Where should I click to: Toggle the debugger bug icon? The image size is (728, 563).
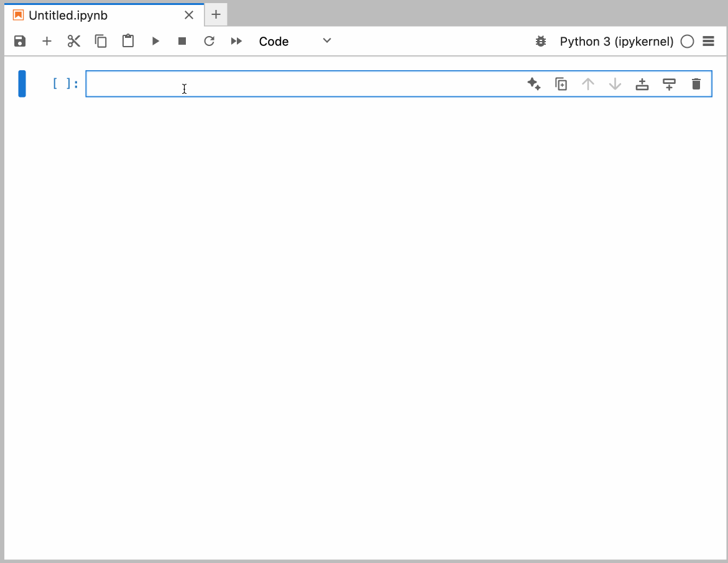point(540,41)
